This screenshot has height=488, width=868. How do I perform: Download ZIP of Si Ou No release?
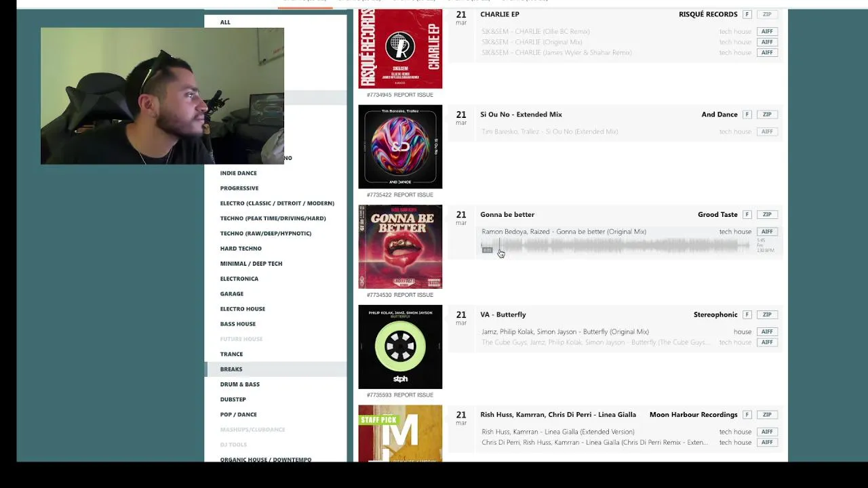(x=767, y=115)
